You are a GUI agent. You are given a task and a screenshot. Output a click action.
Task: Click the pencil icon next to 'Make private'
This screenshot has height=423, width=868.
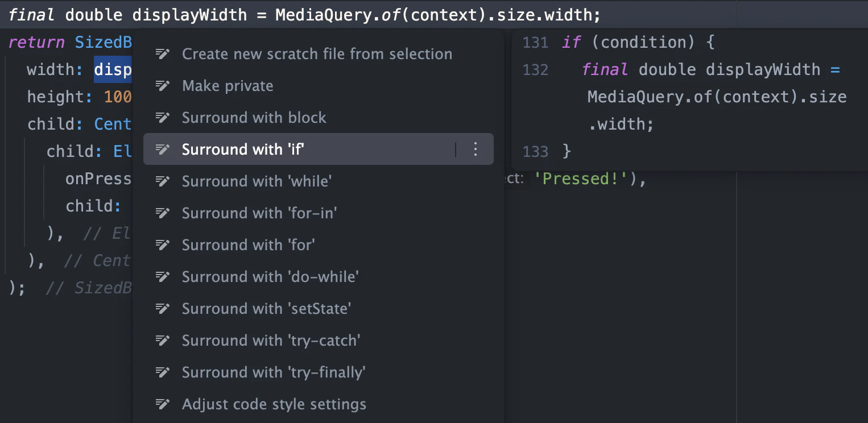(162, 85)
